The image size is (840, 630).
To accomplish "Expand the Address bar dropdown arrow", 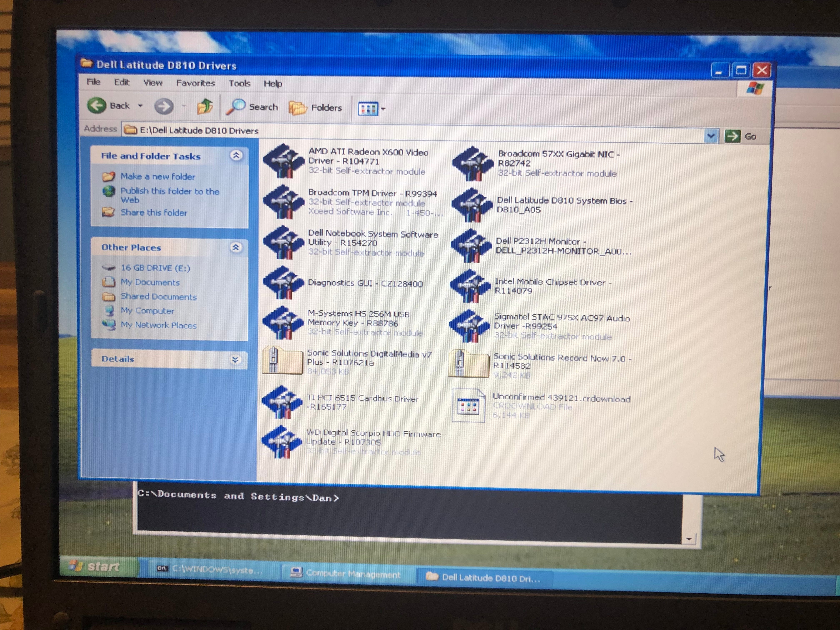I will (x=710, y=136).
